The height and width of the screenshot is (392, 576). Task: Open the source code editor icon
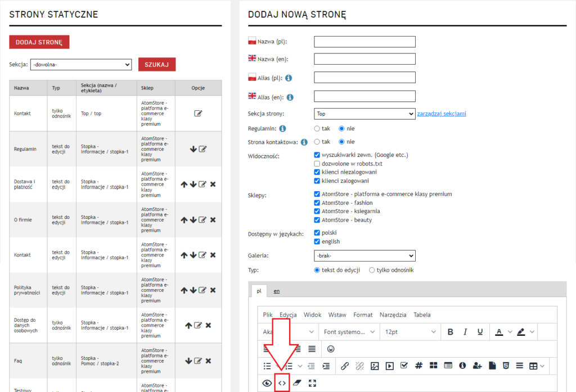282,383
